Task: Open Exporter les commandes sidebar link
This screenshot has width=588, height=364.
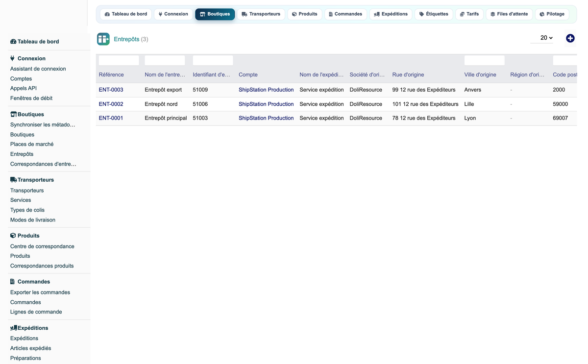Action: pyautogui.click(x=40, y=292)
